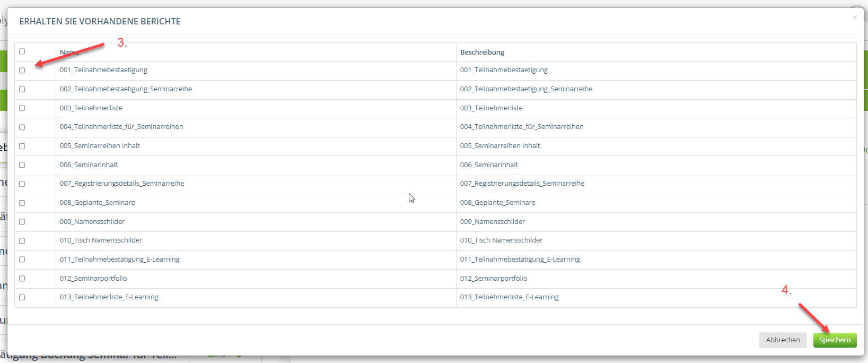Check the 008_Geplante_Seminare checkbox
The width and height of the screenshot is (868, 363).
pyautogui.click(x=22, y=203)
